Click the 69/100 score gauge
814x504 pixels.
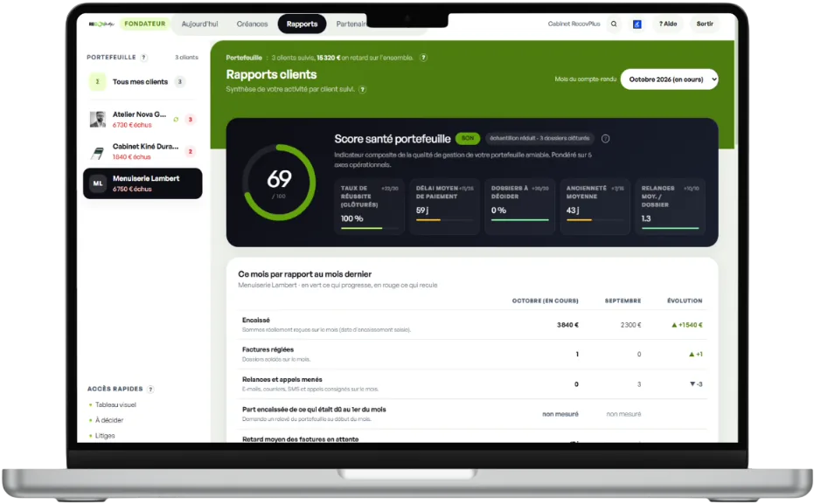[279, 182]
